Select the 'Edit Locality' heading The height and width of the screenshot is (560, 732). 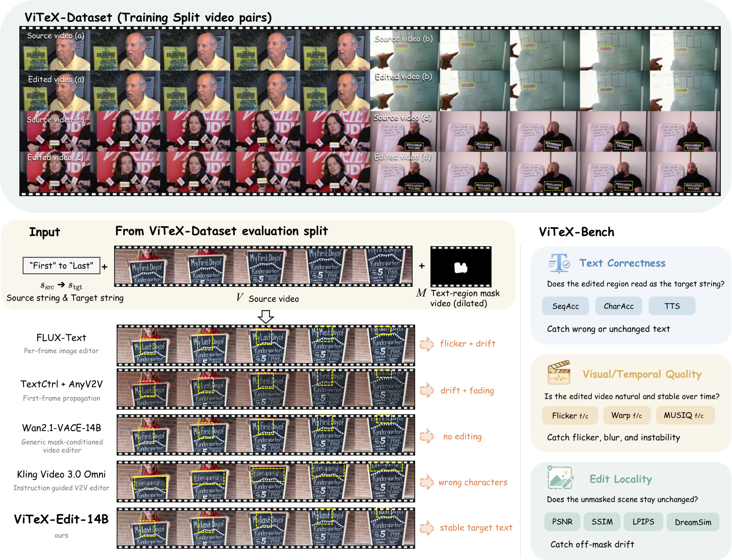[x=621, y=479]
